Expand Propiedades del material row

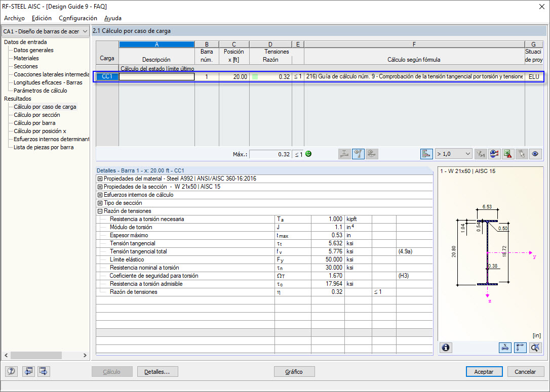coord(100,179)
